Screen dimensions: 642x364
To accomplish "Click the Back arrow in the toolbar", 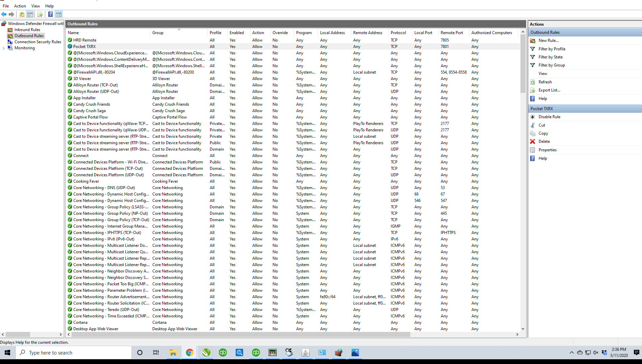I will (x=4, y=14).
